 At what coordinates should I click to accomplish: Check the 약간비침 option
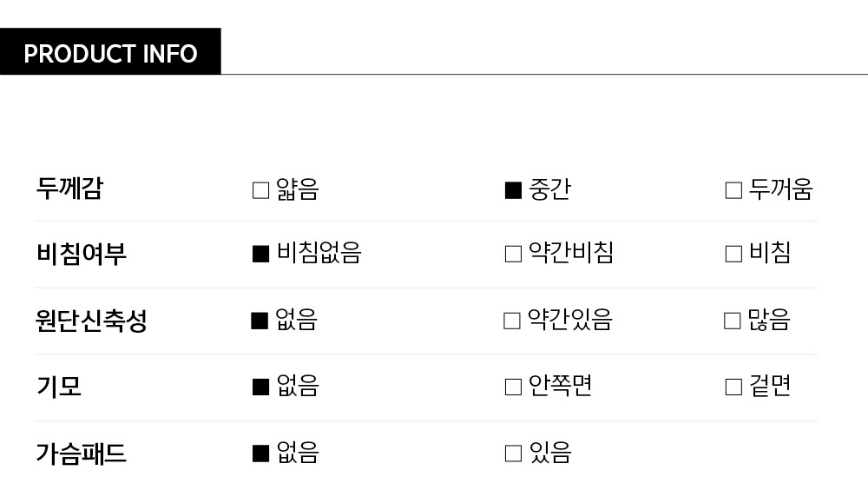[513, 254]
